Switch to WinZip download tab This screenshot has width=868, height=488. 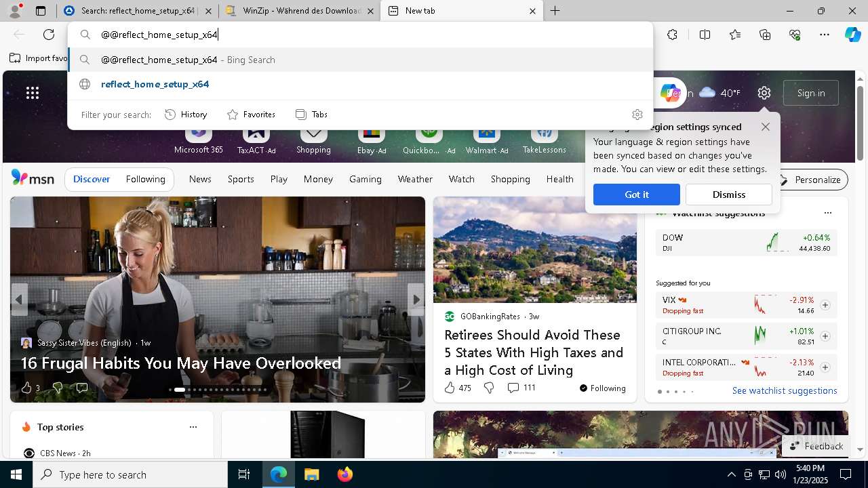click(301, 11)
